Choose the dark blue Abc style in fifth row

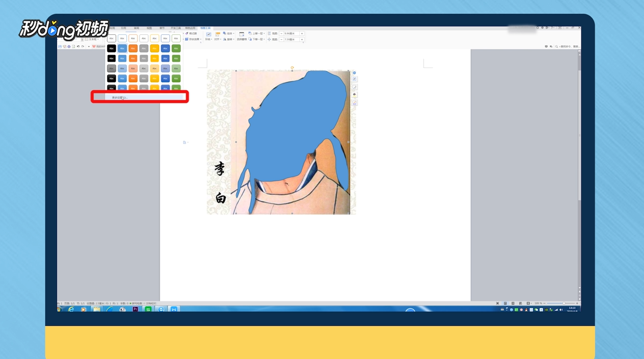(x=165, y=79)
